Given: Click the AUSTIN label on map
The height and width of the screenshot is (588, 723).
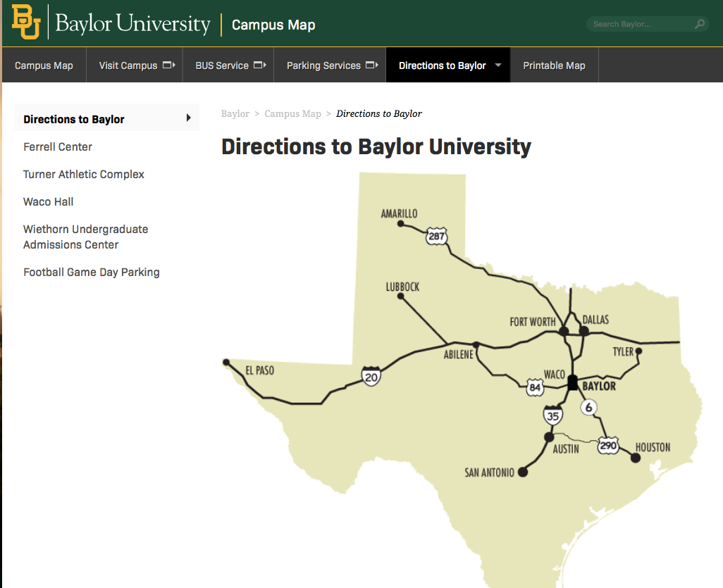Looking at the screenshot, I should pyautogui.click(x=566, y=449).
